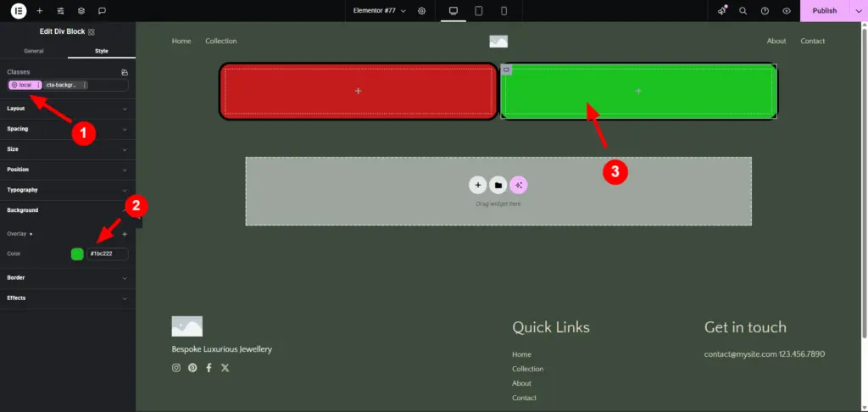868x412 pixels.
Task: Click the Add Element plus icon in top bar
Action: (x=39, y=10)
